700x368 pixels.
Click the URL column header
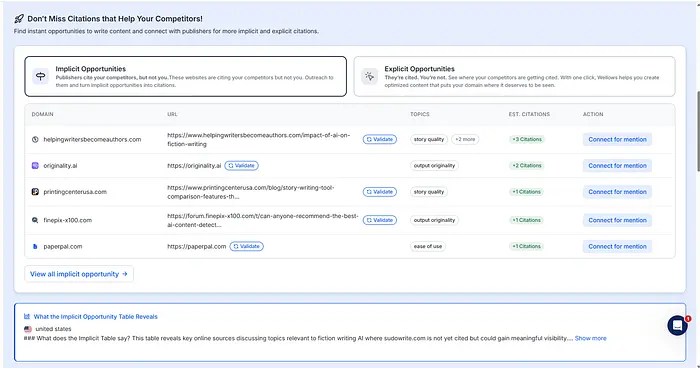172,114
